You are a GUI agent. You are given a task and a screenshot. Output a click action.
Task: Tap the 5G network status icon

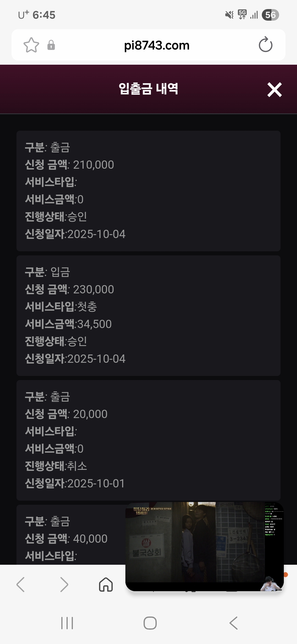pyautogui.click(x=242, y=14)
